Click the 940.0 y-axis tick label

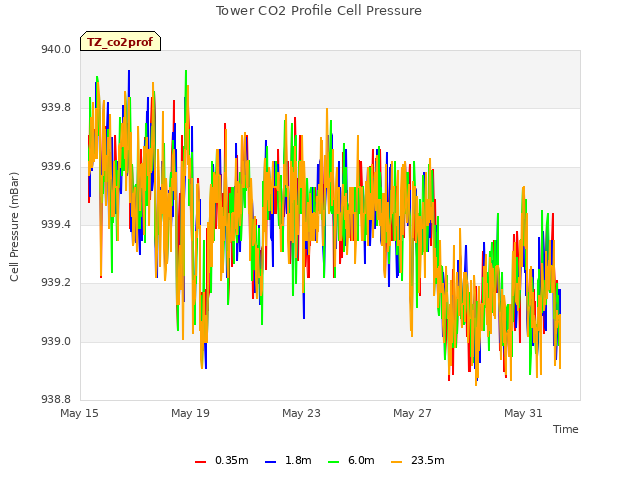point(56,49)
